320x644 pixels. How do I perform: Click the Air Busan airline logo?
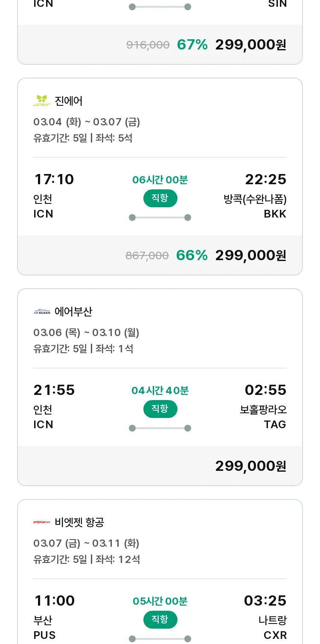(42, 312)
